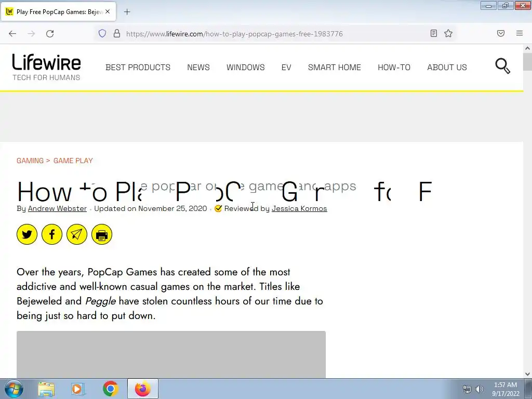Open the NEWS section
Image resolution: width=532 pixels, height=399 pixels.
click(198, 68)
